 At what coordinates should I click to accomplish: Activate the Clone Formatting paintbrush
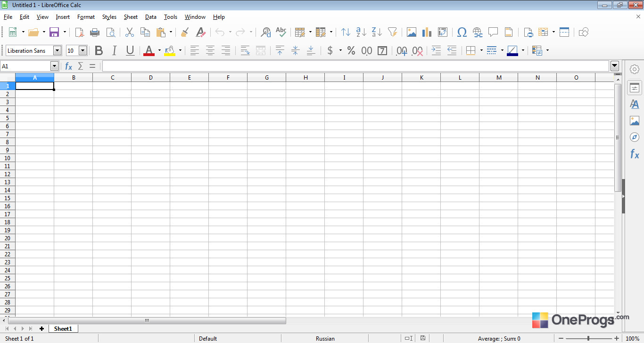(x=185, y=32)
